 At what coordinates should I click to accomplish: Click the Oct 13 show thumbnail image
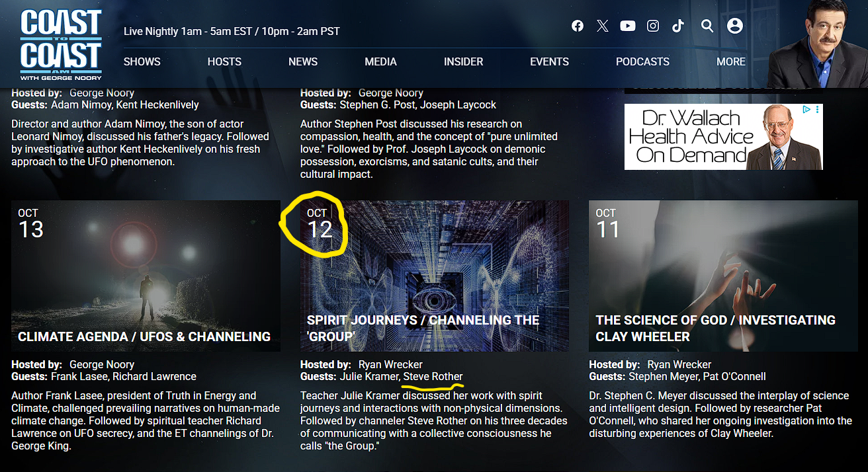click(146, 276)
